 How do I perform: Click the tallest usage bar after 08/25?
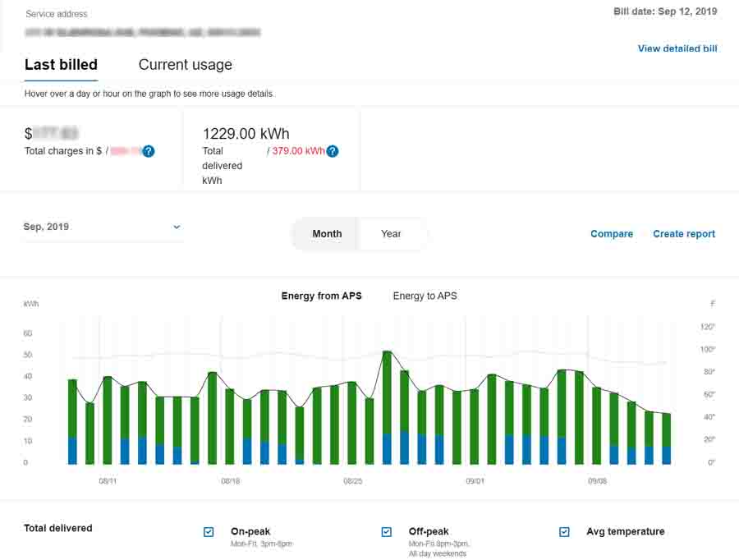(387, 407)
